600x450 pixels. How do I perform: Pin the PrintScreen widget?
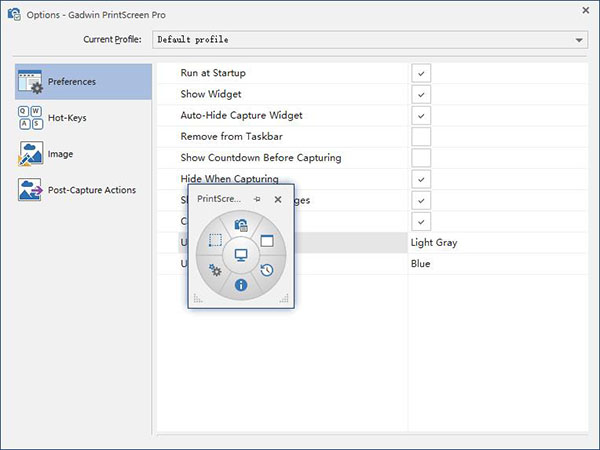(x=257, y=199)
